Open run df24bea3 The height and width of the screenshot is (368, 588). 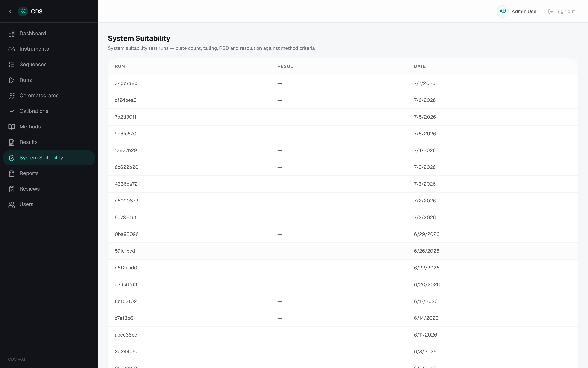(343, 100)
